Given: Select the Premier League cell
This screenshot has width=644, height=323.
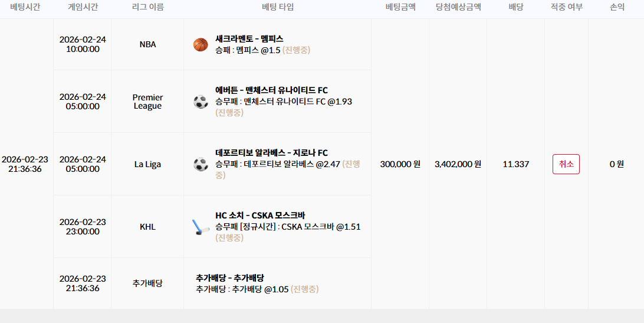Looking at the screenshot, I should pyautogui.click(x=147, y=102).
